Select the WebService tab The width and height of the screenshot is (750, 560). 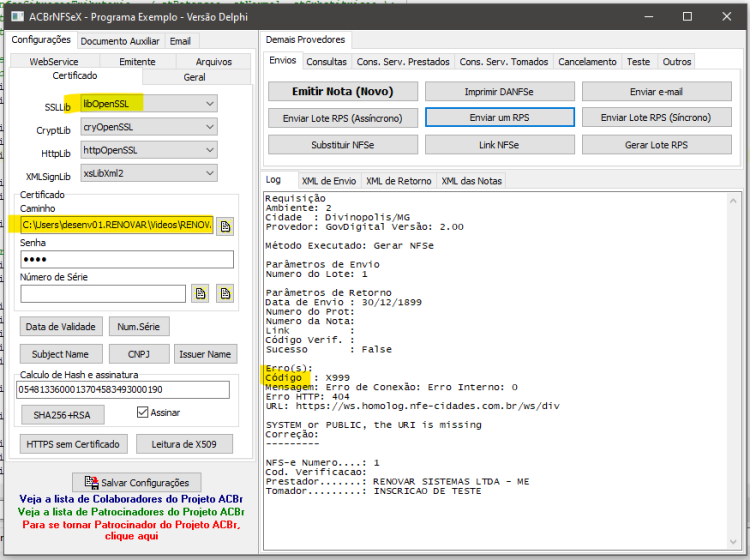(54, 62)
